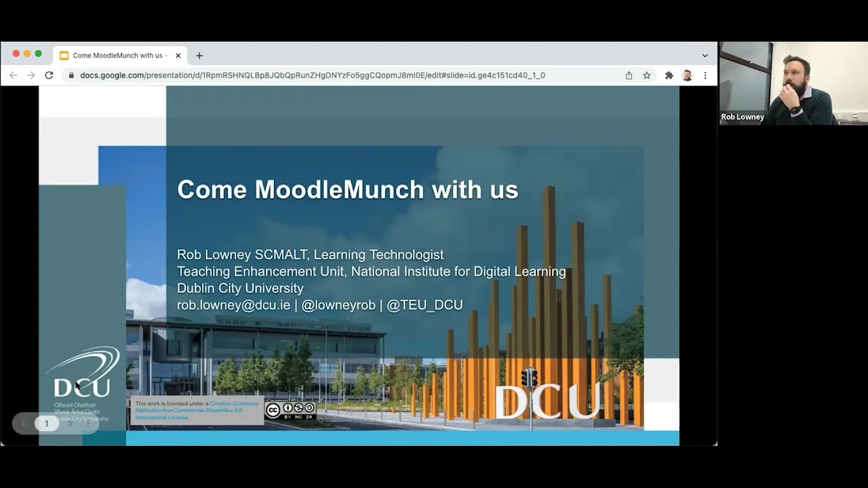Open the Extensions puzzle icon
868x488 pixels.
point(669,75)
